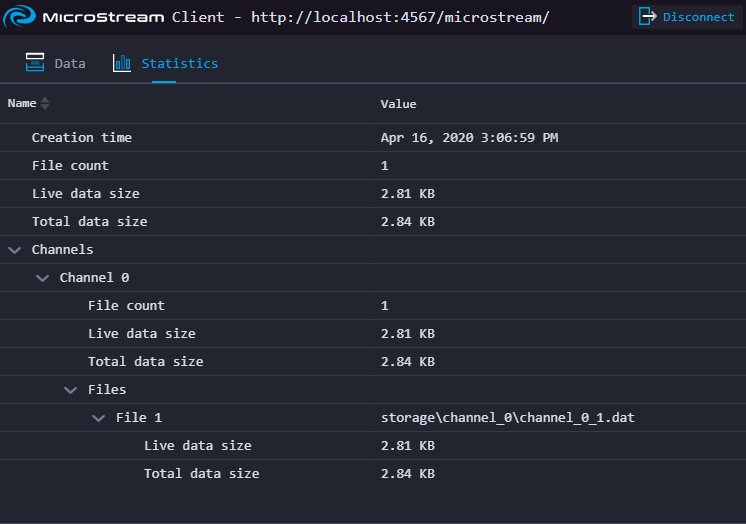Click Channel 0's File count value 1
This screenshot has height=524, width=746.
pos(384,306)
